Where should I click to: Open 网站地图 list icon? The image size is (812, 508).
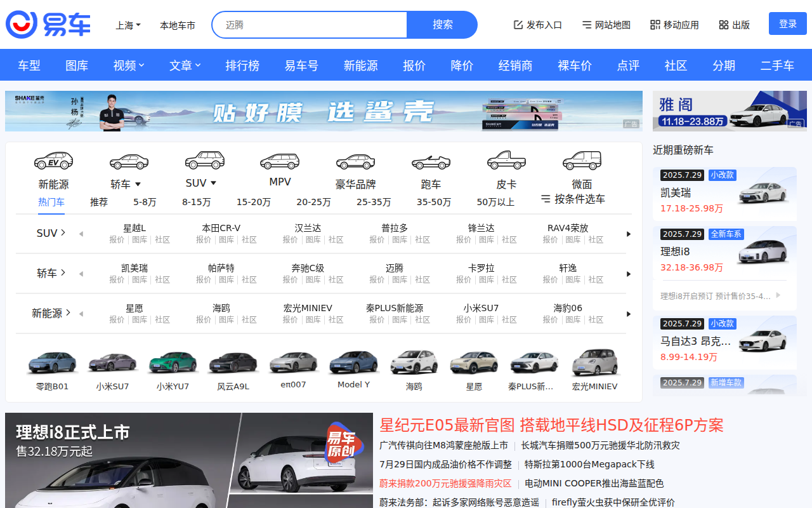pos(587,25)
